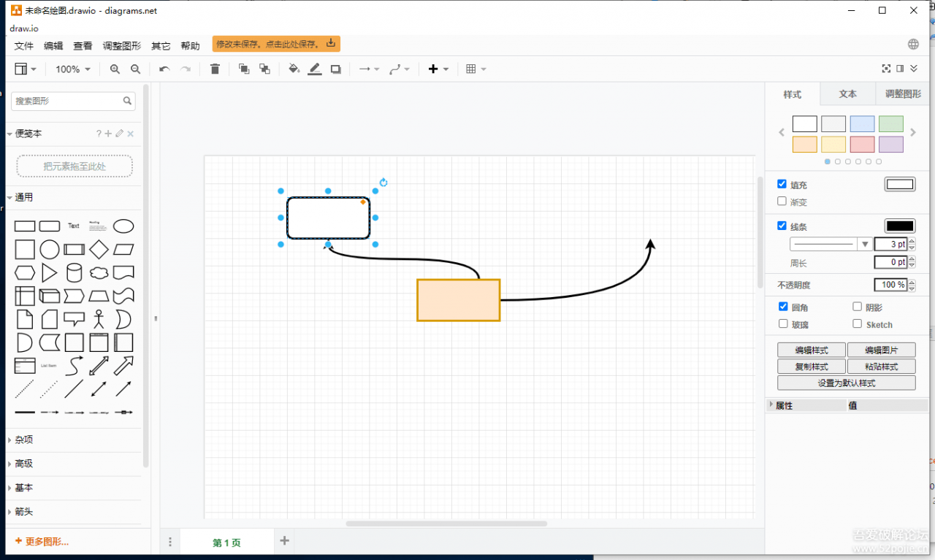Toggle the 填充 fill checkbox
Image resolution: width=935 pixels, height=560 pixels.
[x=782, y=185]
